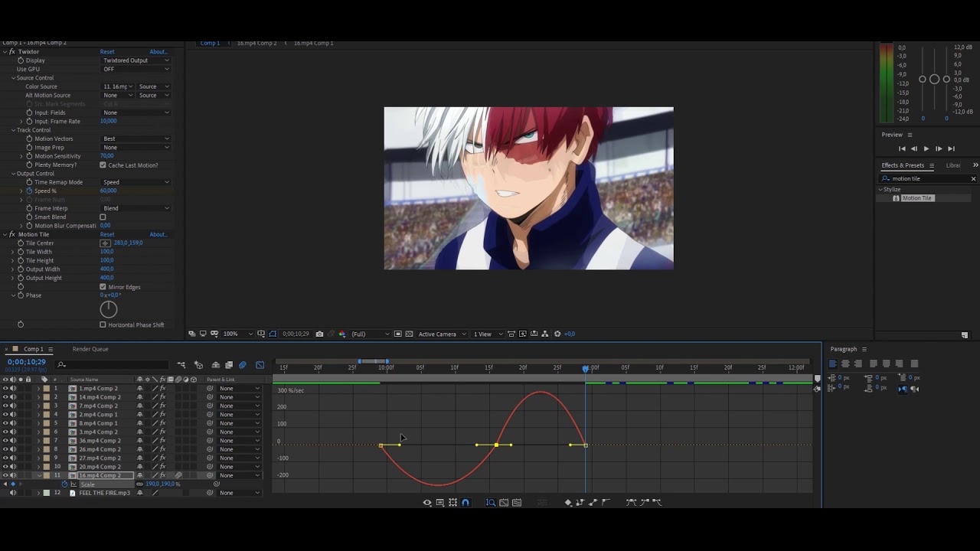This screenshot has width=980, height=551.
Task: Choose graph type eye icon in graph editor
Action: pyautogui.click(x=427, y=503)
